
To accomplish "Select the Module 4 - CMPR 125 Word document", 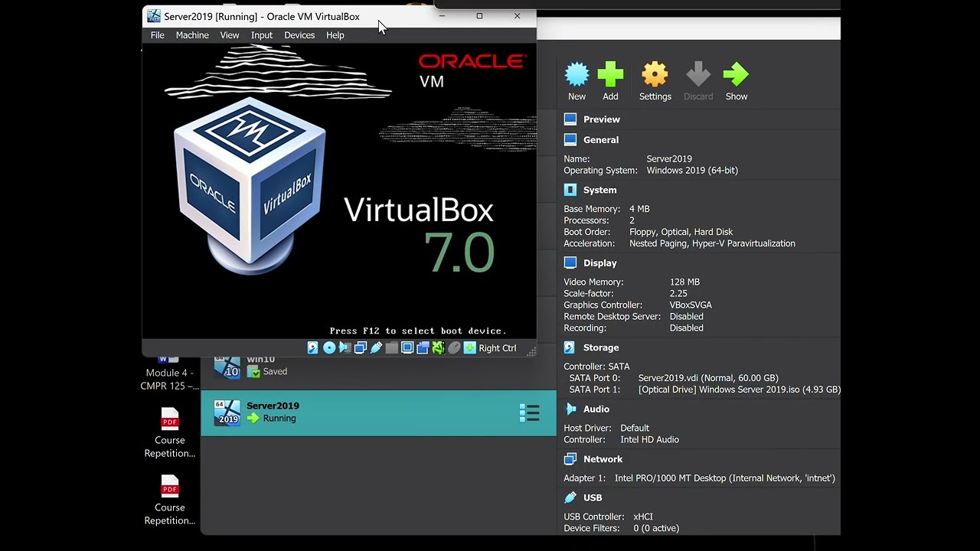I will [x=169, y=373].
